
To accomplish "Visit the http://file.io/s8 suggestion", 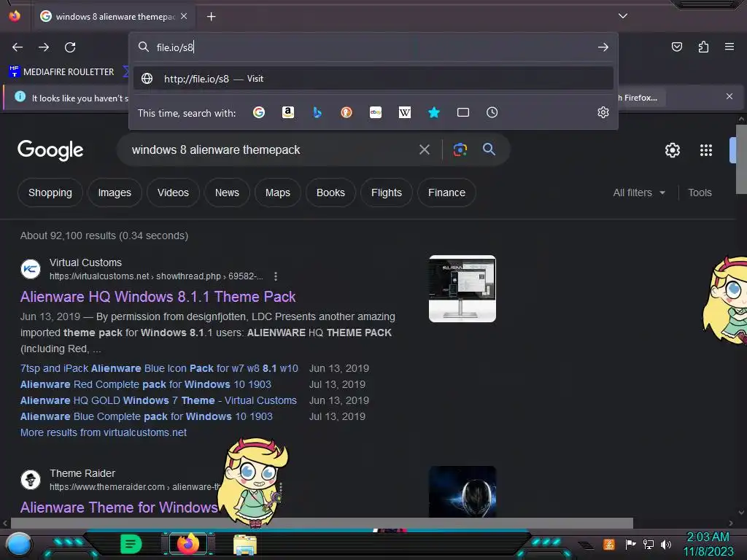I will point(373,79).
